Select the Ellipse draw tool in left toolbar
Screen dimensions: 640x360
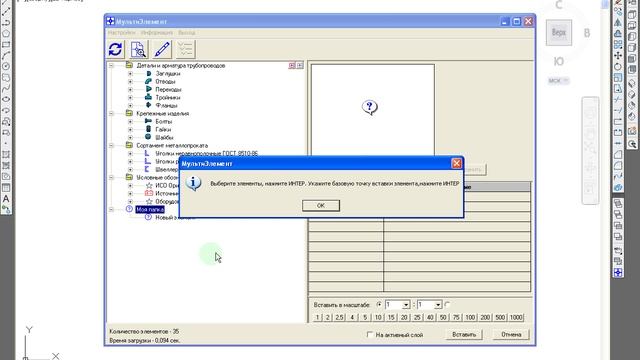[6, 100]
